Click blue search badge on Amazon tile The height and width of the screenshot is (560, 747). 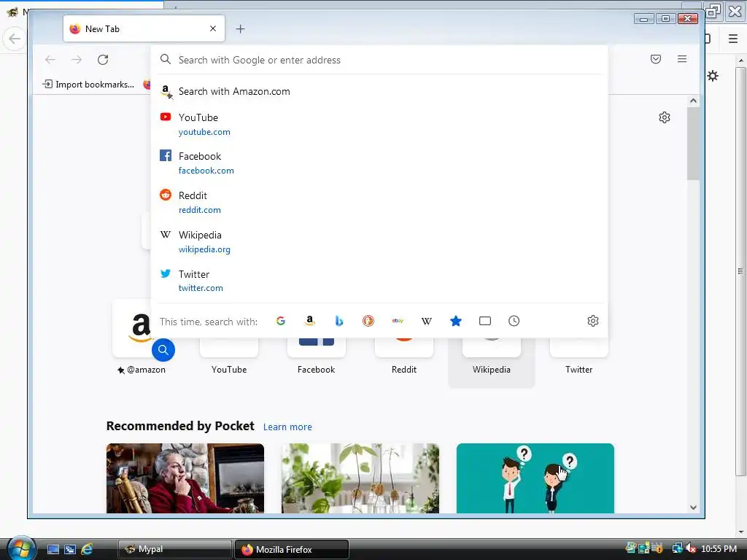click(x=163, y=350)
